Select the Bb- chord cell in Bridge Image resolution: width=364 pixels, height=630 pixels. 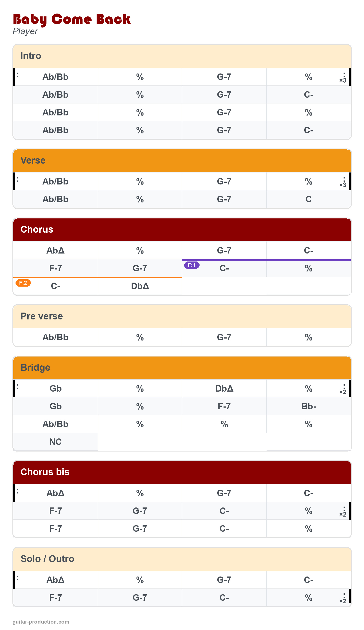[x=309, y=406]
